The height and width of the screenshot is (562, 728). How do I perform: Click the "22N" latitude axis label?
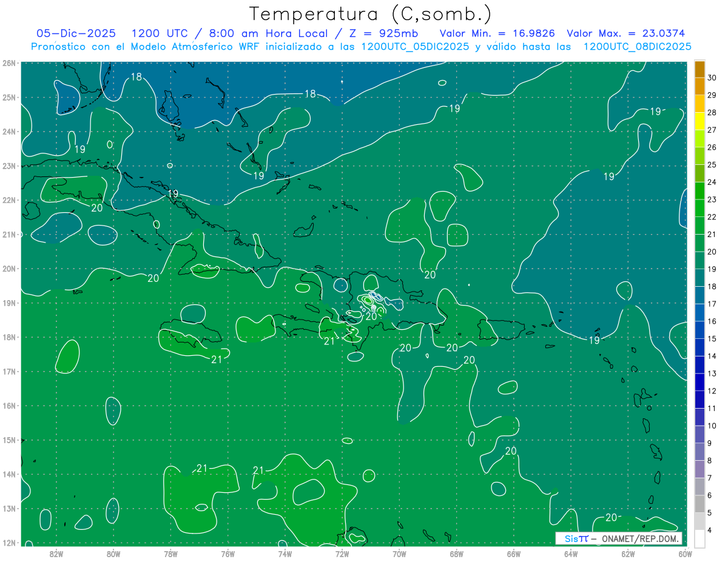point(9,200)
